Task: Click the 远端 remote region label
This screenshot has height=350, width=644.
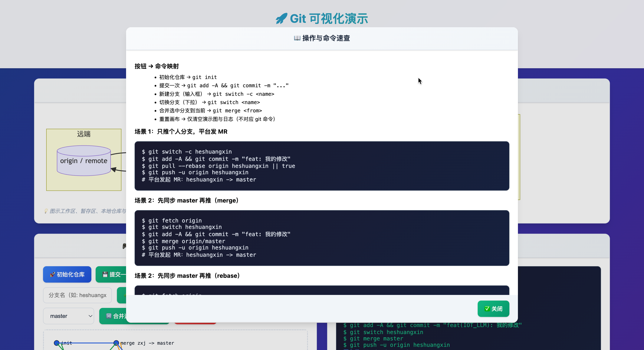Action: [84, 134]
